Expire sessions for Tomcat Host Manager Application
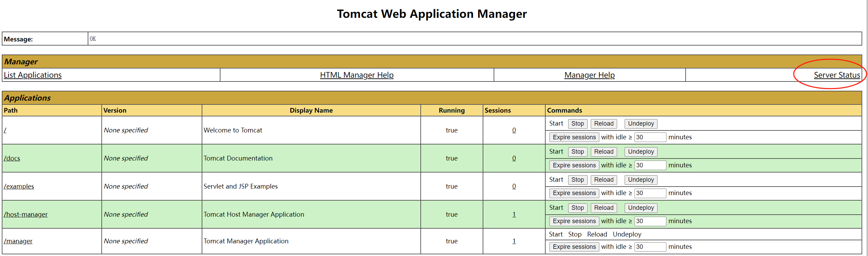Screen dimensions: 868x256 574,221
